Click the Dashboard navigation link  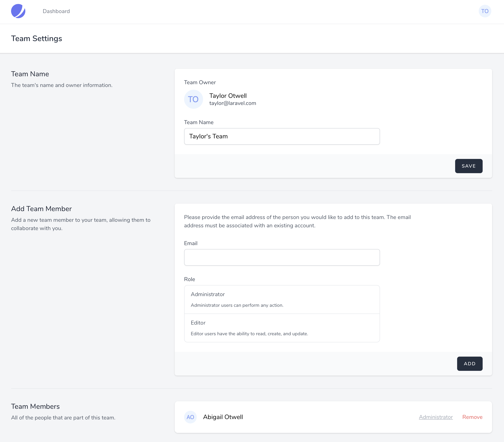point(56,11)
